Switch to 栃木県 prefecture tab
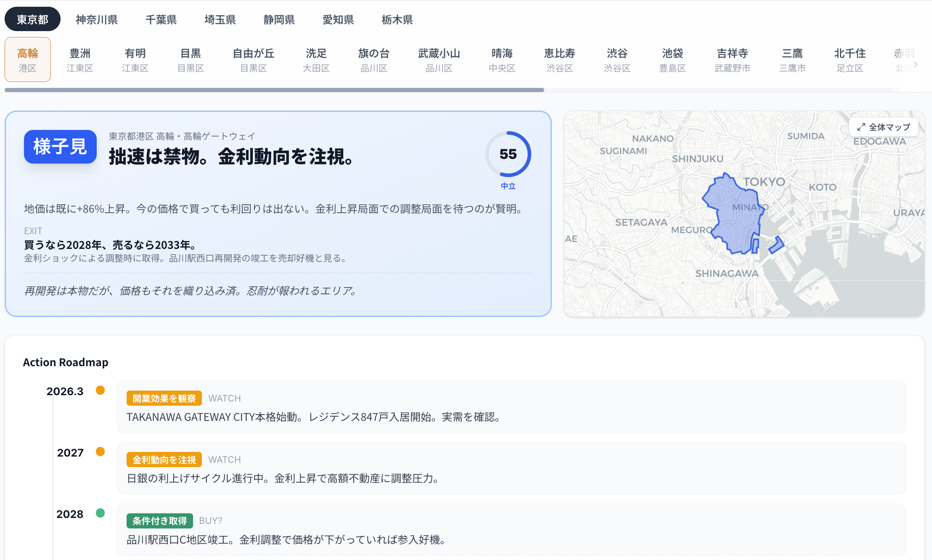The height and width of the screenshot is (560, 932). click(x=397, y=20)
